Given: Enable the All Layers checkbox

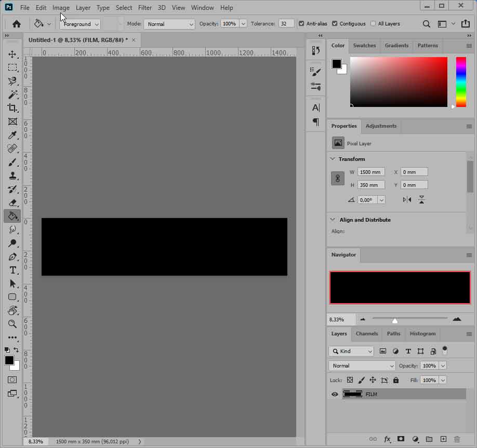Looking at the screenshot, I should click(x=373, y=24).
